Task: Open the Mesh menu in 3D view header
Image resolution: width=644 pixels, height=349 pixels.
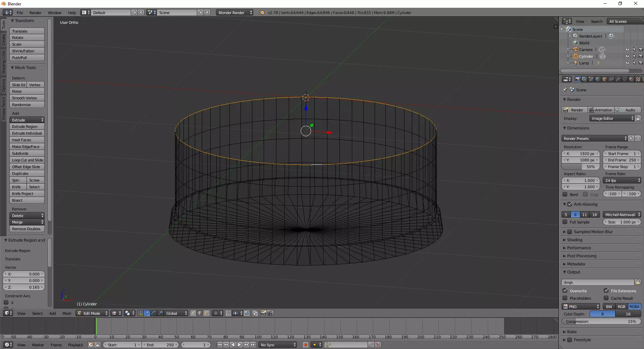Action: pyautogui.click(x=67, y=313)
